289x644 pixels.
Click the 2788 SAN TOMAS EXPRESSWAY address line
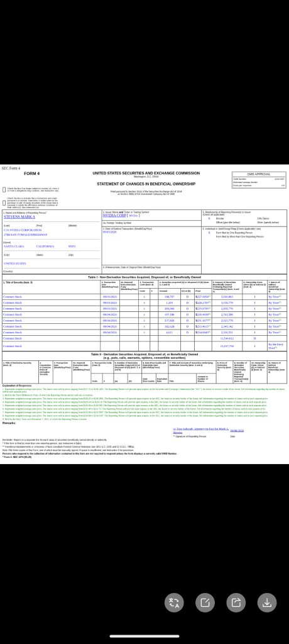(26, 235)
